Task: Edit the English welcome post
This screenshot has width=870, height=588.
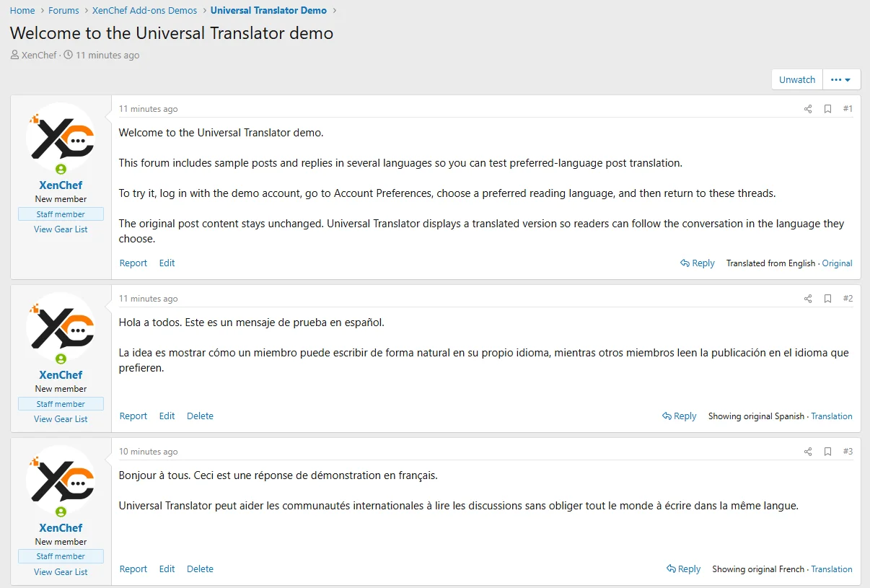Action: 167,263
